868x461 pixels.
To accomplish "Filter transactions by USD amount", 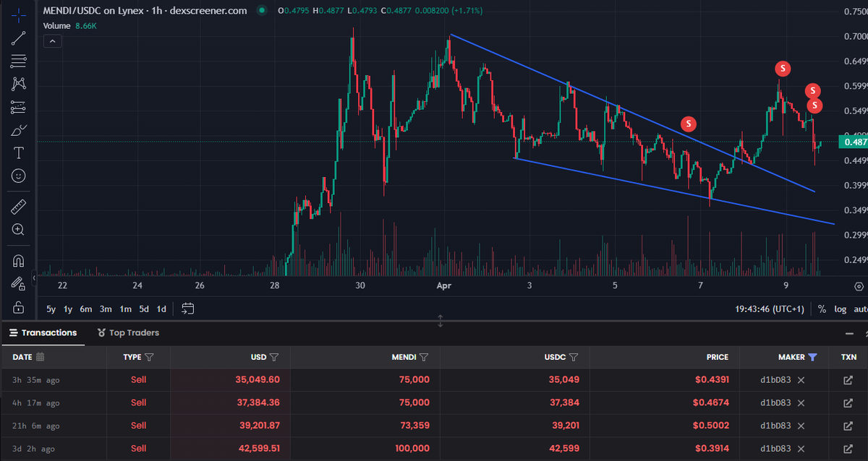I will 274,357.
